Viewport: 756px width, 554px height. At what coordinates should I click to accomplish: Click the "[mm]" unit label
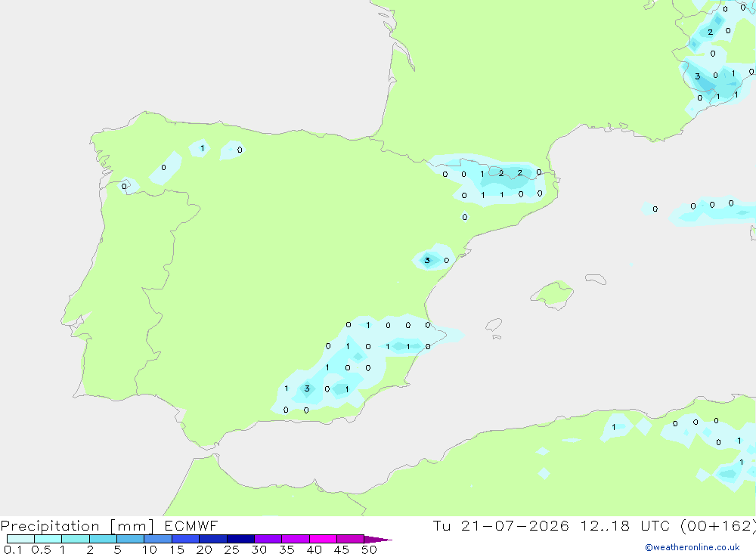132,526
